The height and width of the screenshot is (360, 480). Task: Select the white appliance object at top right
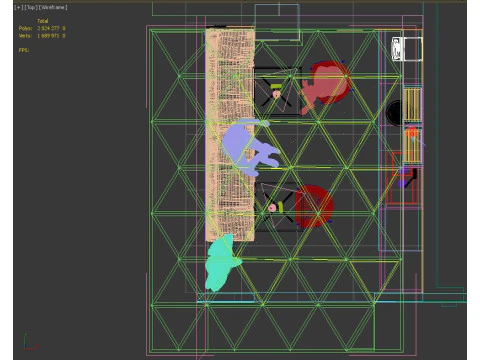[407, 49]
